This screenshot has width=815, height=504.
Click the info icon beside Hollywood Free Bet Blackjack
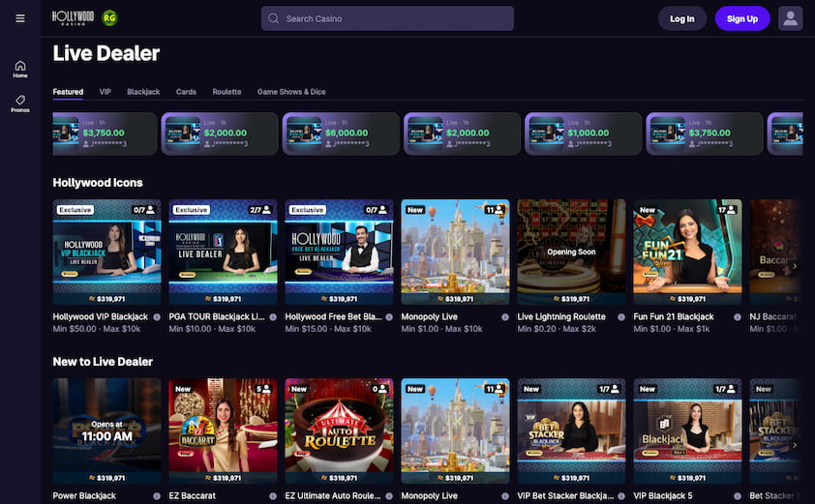[389, 317]
